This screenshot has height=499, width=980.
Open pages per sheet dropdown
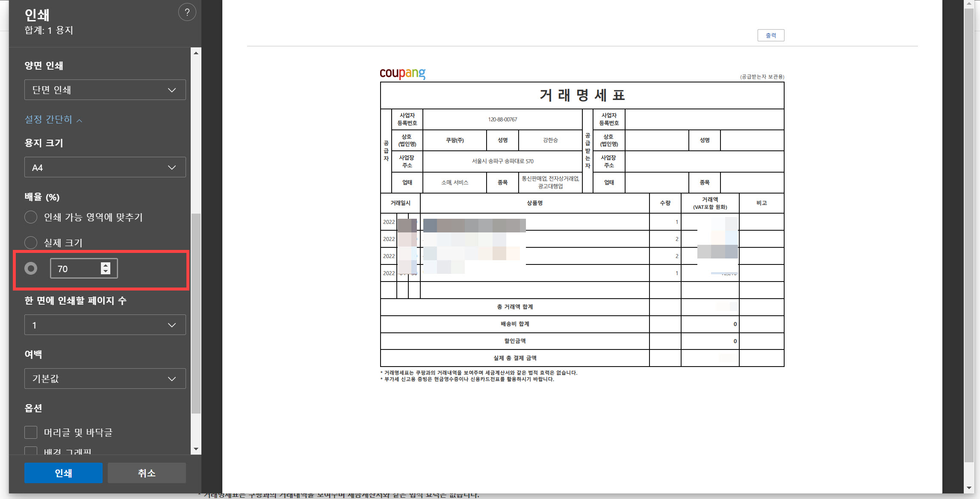pyautogui.click(x=105, y=325)
